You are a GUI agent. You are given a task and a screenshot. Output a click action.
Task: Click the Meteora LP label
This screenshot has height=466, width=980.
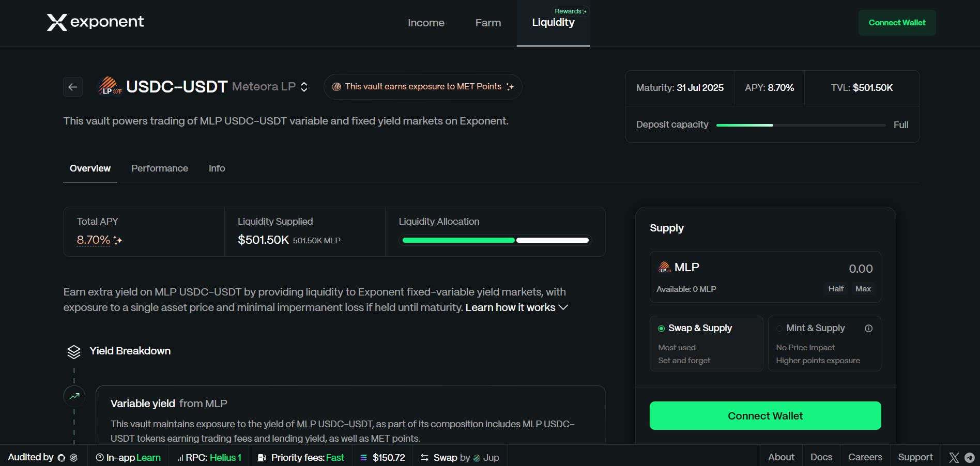point(264,87)
